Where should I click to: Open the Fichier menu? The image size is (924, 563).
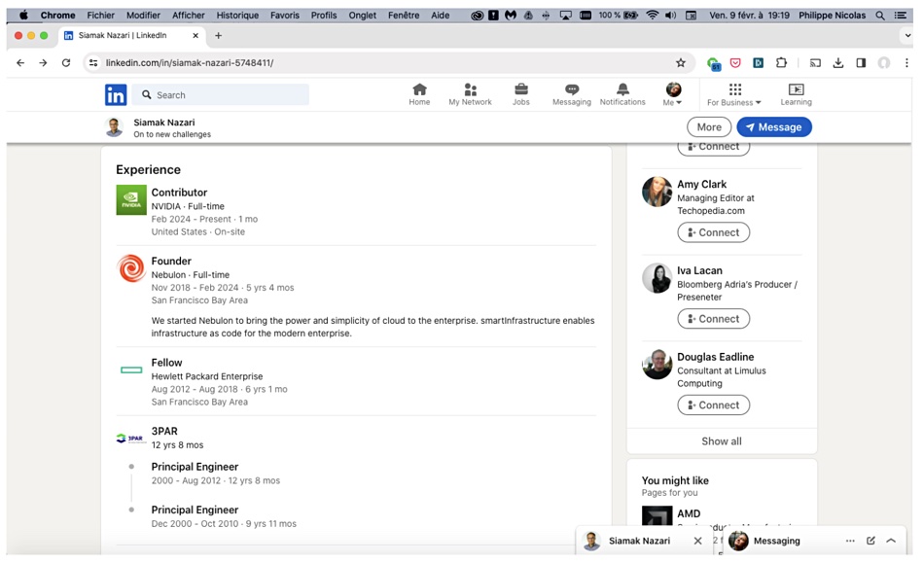101,16
